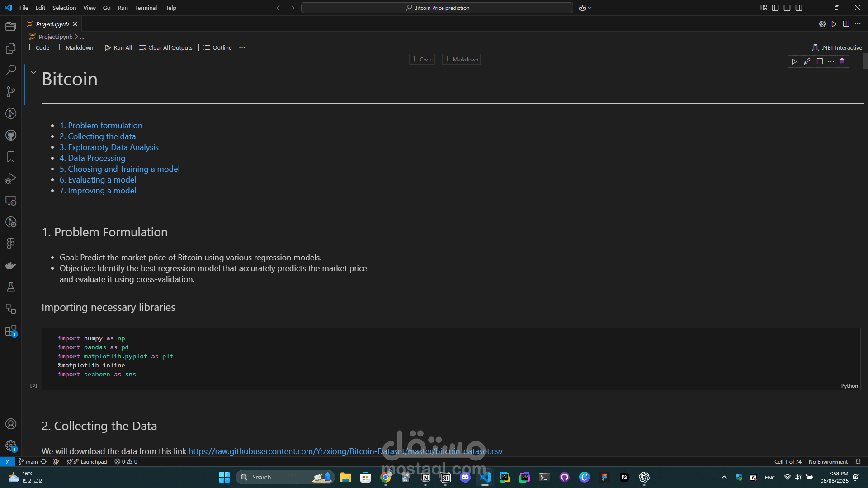Open the GitHub view in activity bar
The width and height of the screenshot is (868, 488).
(x=11, y=135)
